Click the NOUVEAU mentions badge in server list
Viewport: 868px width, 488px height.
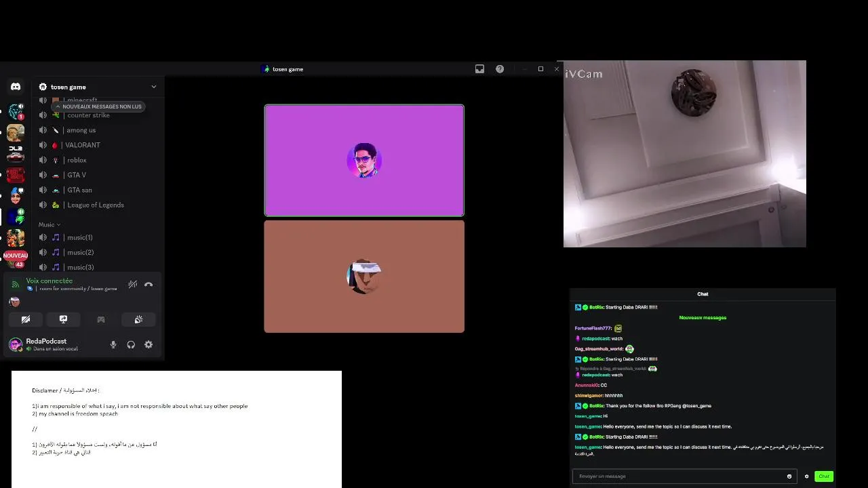[x=15, y=256]
